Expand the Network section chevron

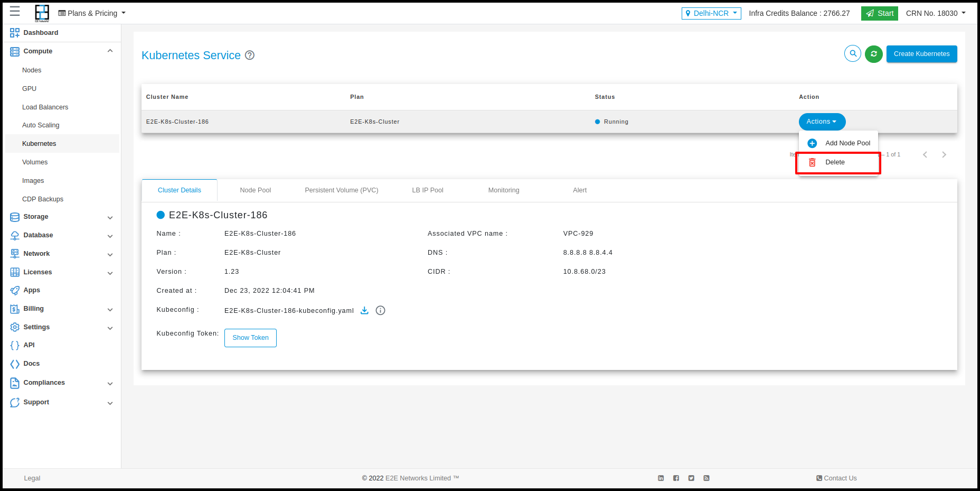110,255
